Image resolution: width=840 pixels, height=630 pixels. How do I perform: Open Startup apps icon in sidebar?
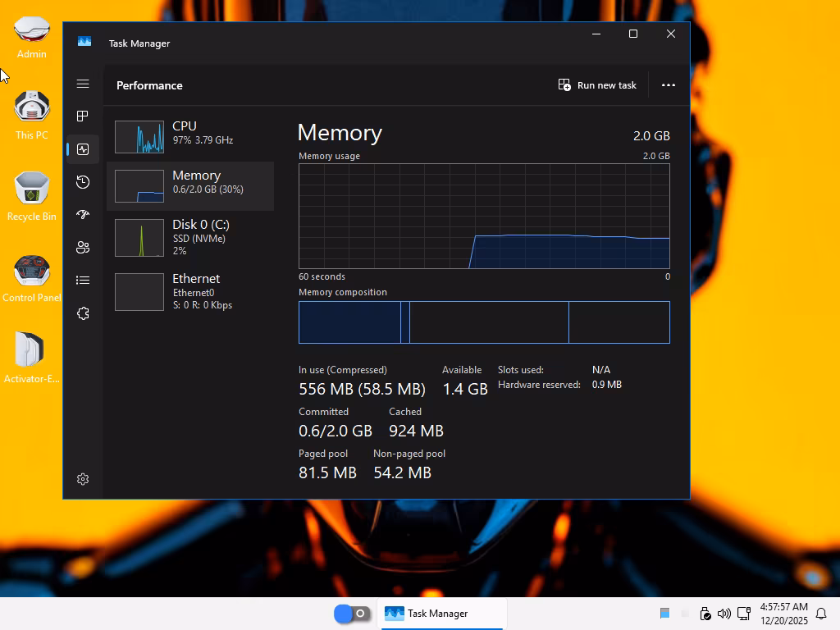point(83,215)
